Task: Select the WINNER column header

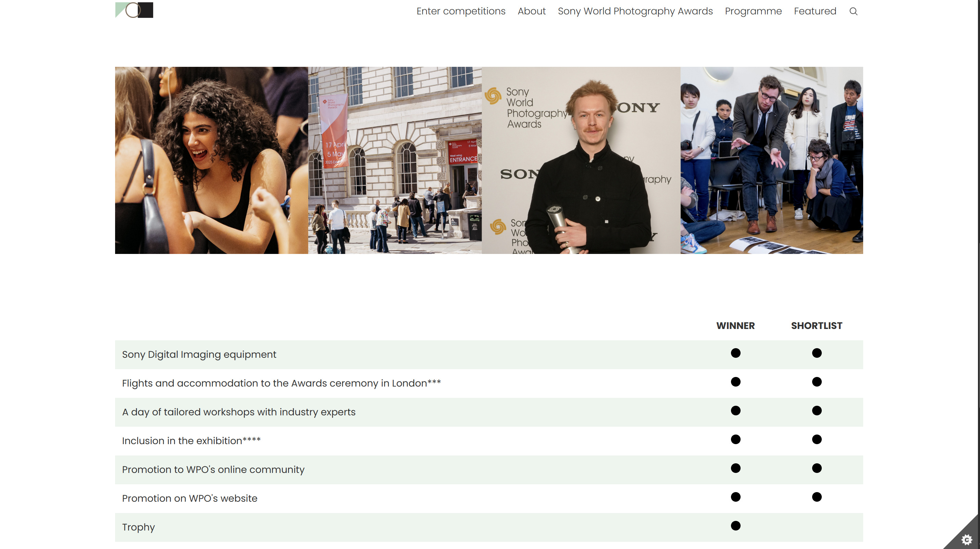Action: [735, 326]
